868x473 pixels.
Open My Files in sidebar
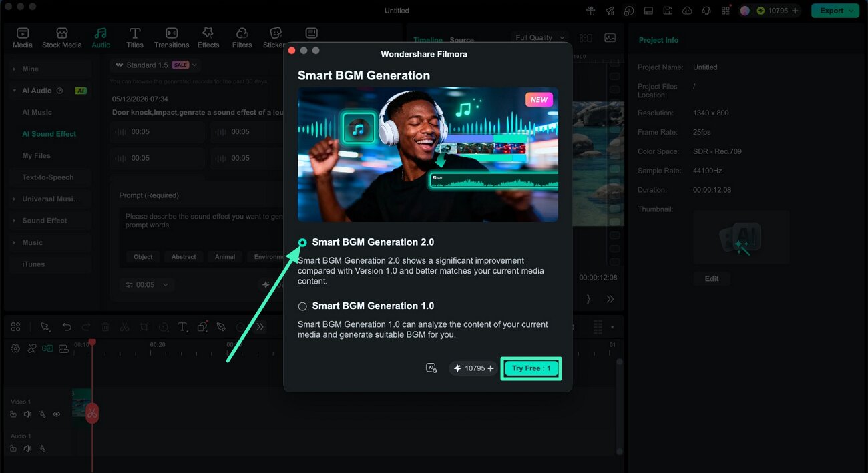[x=37, y=156]
